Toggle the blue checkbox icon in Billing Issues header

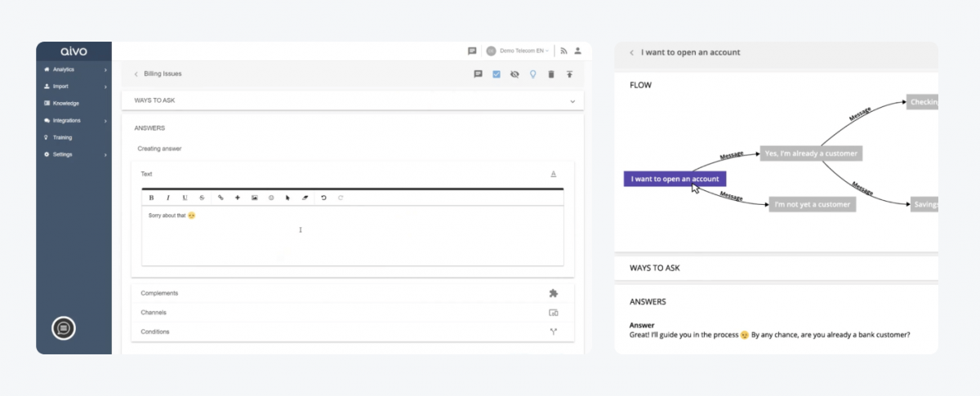[x=497, y=73]
